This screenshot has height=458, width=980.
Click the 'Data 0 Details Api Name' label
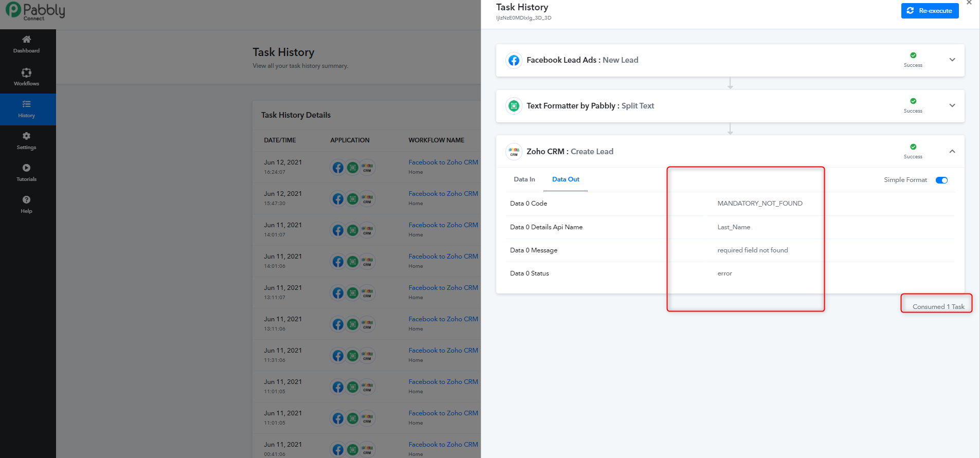pyautogui.click(x=546, y=227)
